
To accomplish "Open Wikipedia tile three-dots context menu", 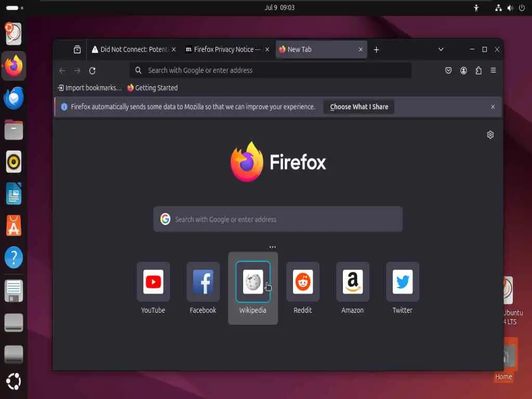I will pyautogui.click(x=272, y=247).
